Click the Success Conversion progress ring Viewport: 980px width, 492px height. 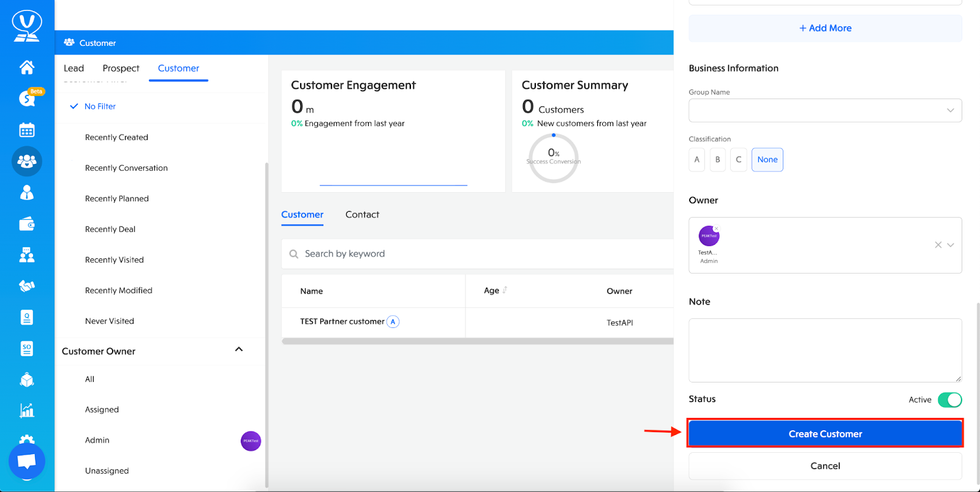coord(554,158)
